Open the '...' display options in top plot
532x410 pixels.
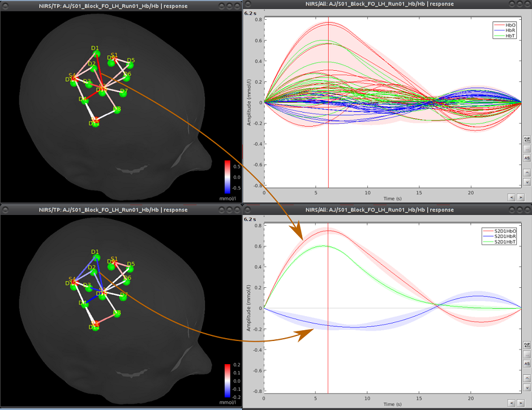point(526,149)
